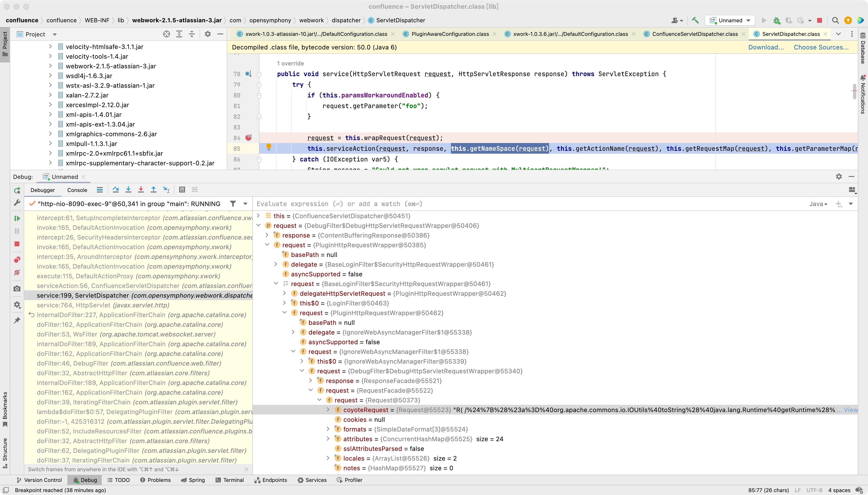Click the Rerun debug session icon

(x=17, y=190)
